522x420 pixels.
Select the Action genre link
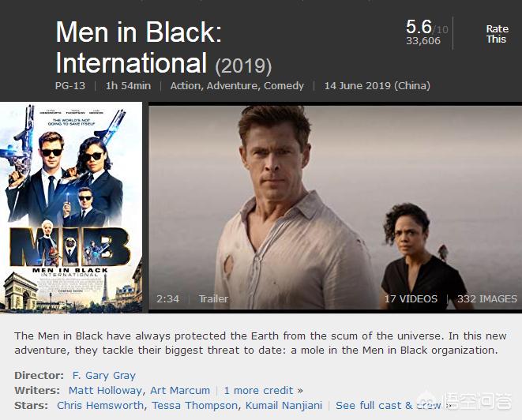pos(185,86)
